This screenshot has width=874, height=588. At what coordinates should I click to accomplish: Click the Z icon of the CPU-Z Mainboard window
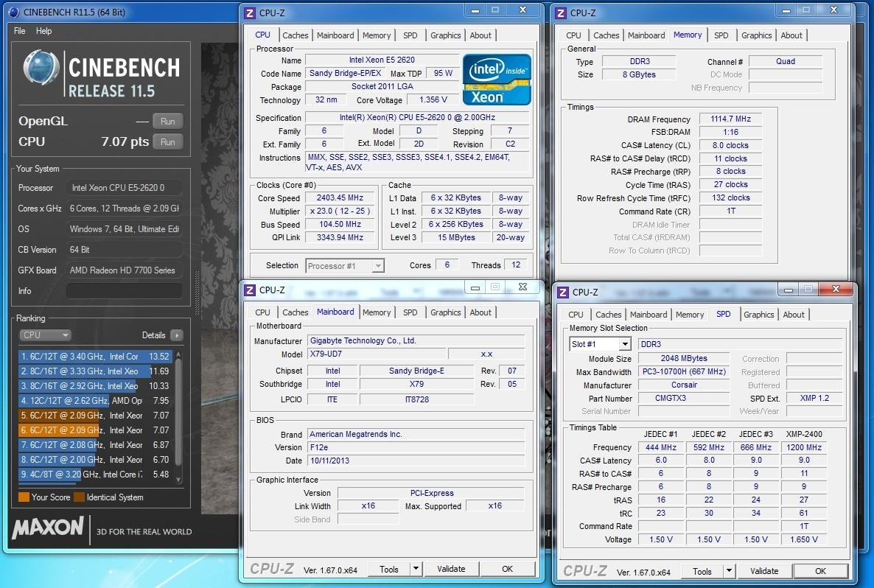point(251,290)
